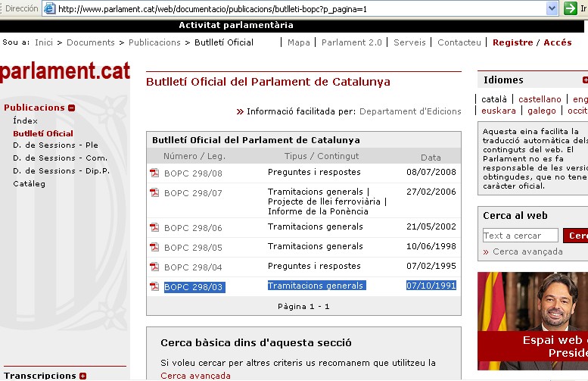Viewport: 588px width, 381px height.
Task: Open BOPC 298/05 document link
Action: [193, 248]
